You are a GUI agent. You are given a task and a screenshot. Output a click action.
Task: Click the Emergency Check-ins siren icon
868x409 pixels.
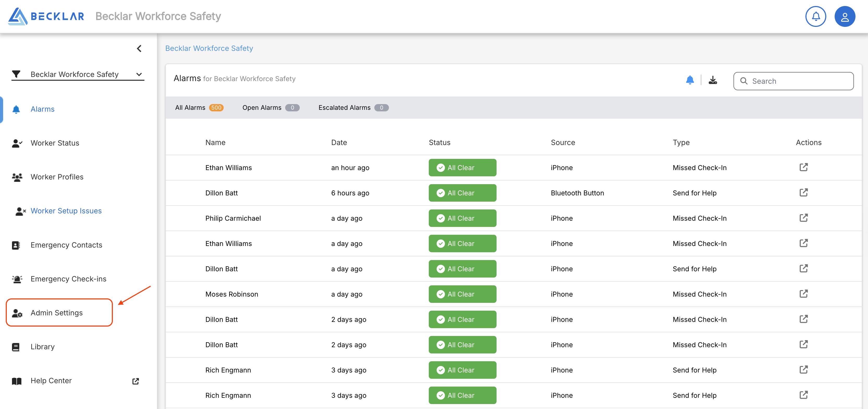17,279
